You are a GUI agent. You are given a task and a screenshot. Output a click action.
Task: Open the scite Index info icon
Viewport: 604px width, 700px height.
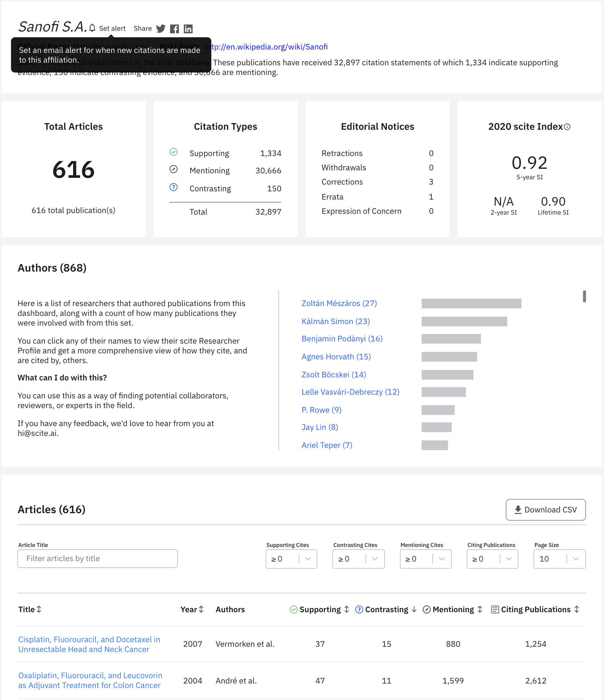(x=567, y=127)
